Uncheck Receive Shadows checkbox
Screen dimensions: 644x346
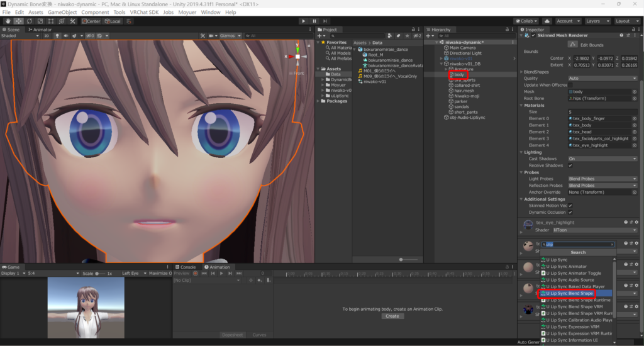tap(570, 165)
